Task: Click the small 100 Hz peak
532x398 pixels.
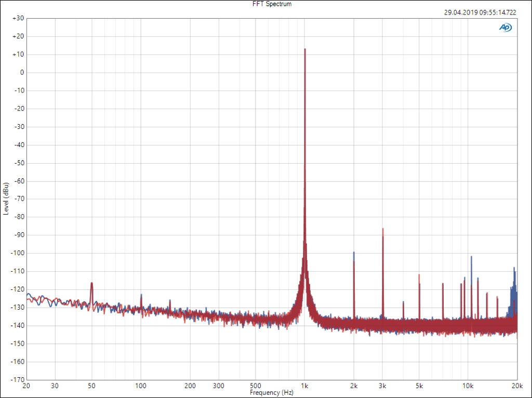Action: (141, 295)
